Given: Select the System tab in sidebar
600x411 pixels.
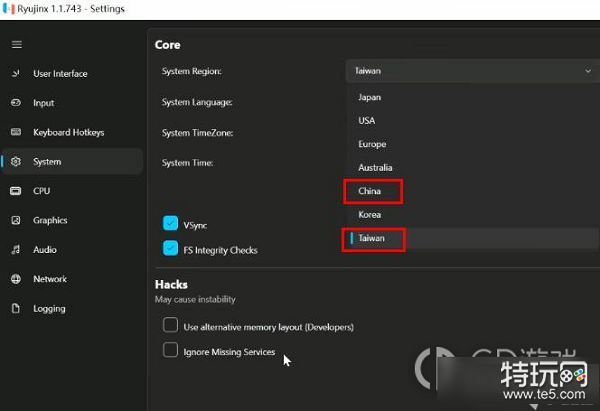Looking at the screenshot, I should [47, 162].
